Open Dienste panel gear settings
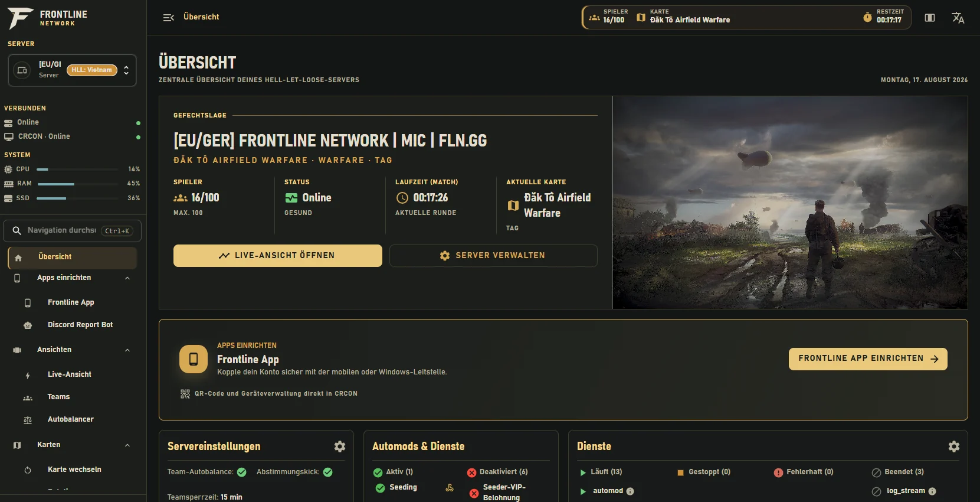Screen dimensions: 980x502 tap(954, 446)
